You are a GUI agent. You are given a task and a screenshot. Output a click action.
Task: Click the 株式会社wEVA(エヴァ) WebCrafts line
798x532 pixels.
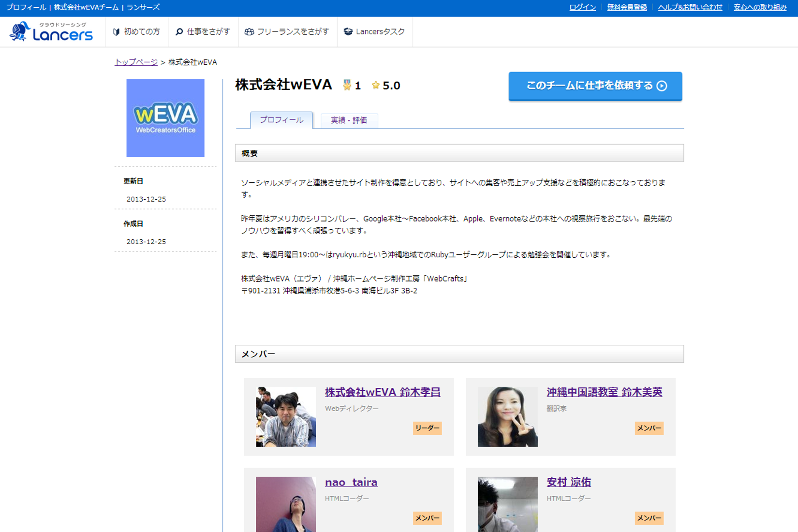pyautogui.click(x=355, y=279)
